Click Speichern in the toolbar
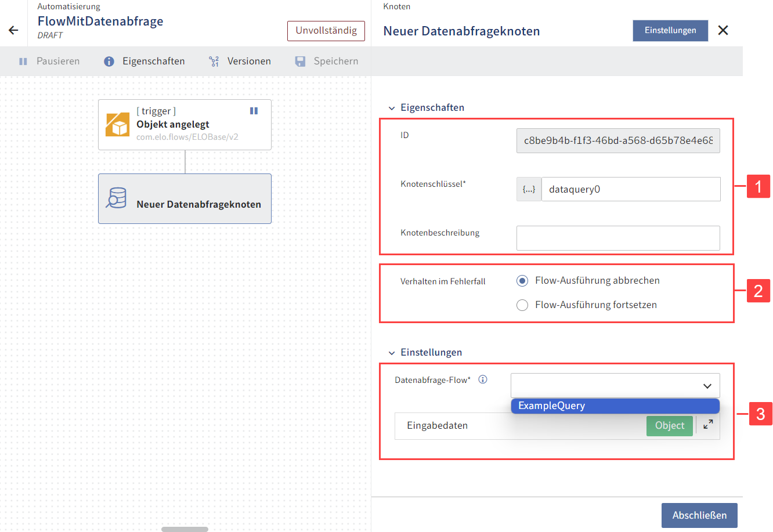The width and height of the screenshot is (773, 532). [327, 61]
